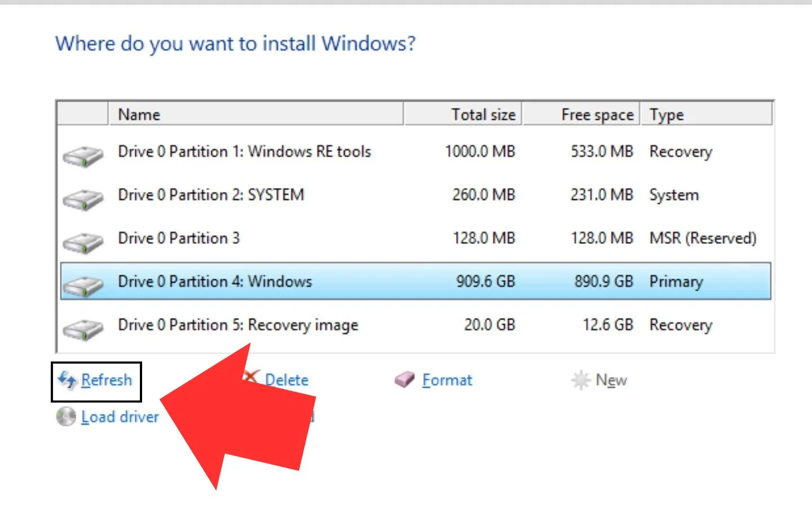This screenshot has height=508, width=812.
Task: Sort by the Total size column header
Action: coord(463,115)
